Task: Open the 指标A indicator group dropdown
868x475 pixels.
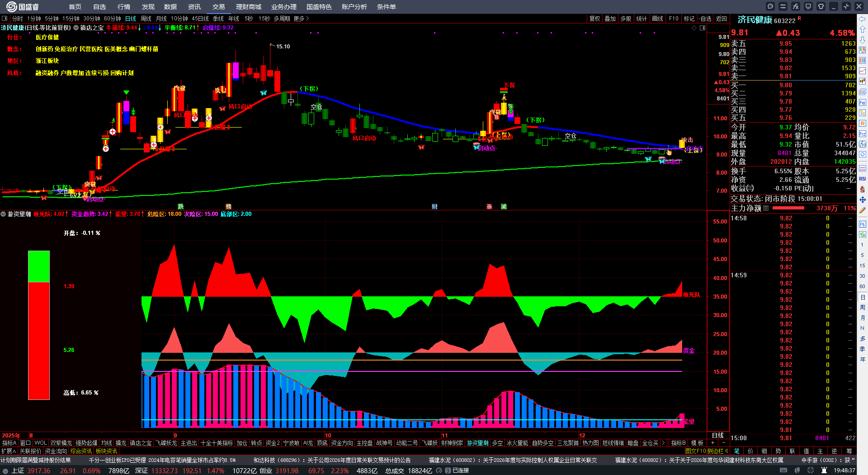Action: coord(9,443)
